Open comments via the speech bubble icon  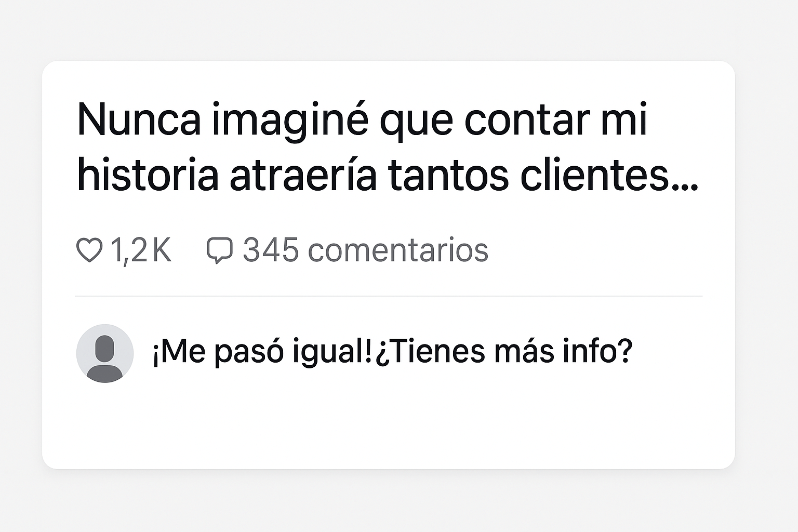coord(220,250)
